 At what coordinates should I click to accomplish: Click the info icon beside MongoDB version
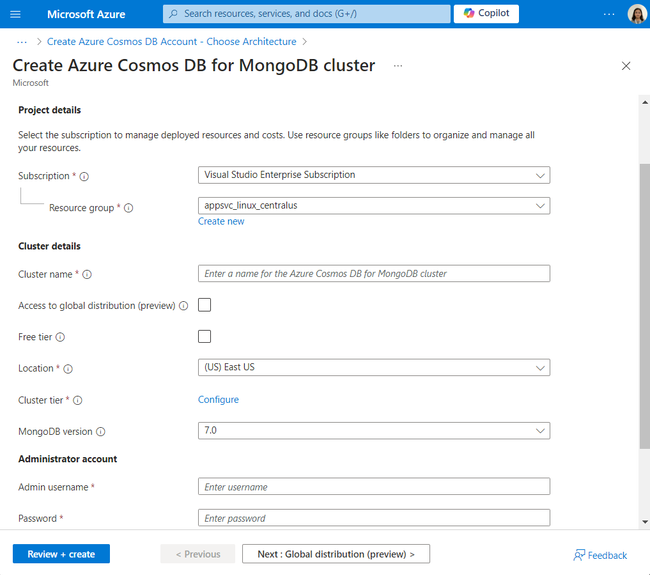pyautogui.click(x=101, y=432)
